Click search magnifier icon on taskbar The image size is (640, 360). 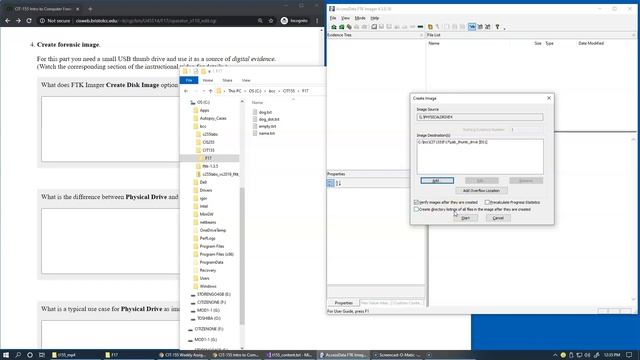18,355
